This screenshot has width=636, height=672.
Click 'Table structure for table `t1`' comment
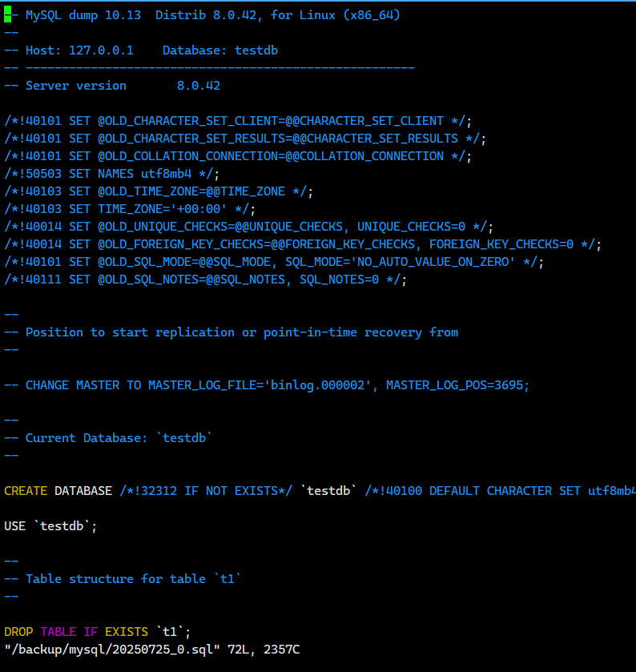point(123,579)
